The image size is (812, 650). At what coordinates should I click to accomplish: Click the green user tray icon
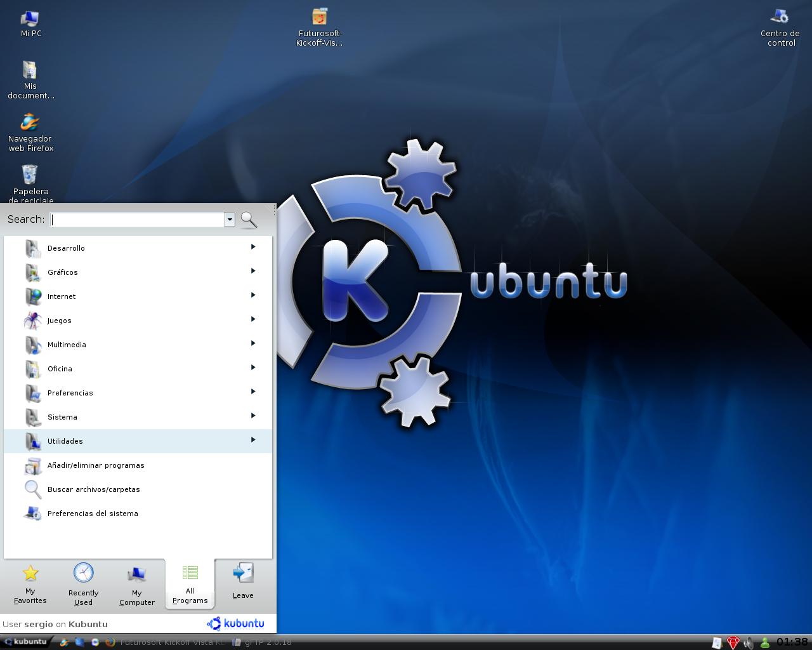click(765, 642)
